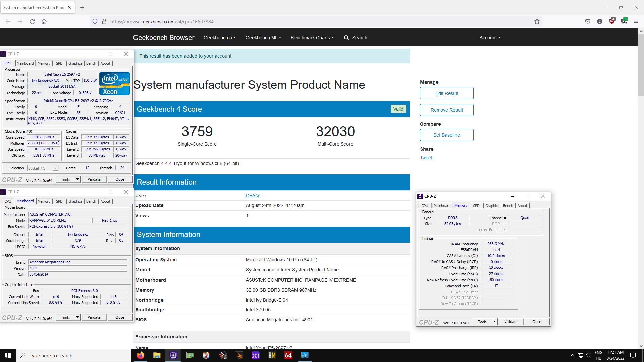The image size is (644, 362).
Task: Open a new browser tab
Action: click(82, 7)
